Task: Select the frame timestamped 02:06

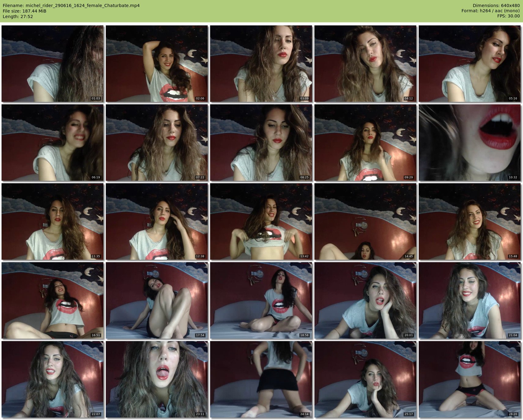Action: tap(157, 64)
